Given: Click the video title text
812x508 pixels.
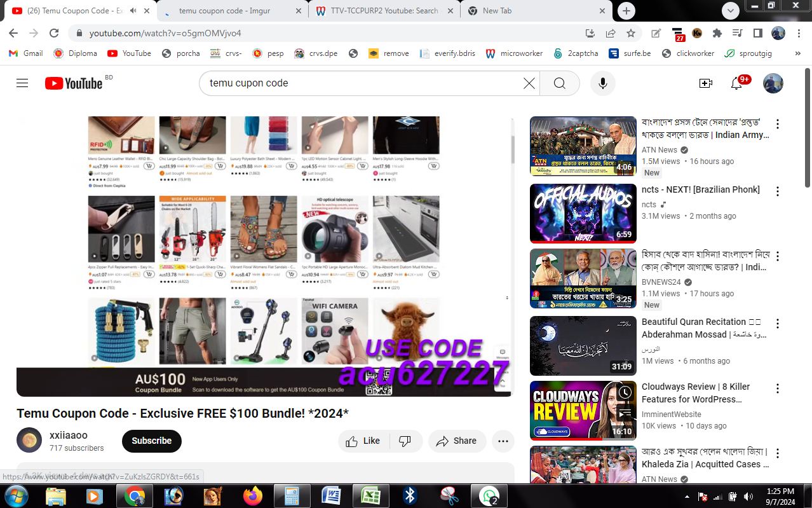Looking at the screenshot, I should click(x=182, y=413).
